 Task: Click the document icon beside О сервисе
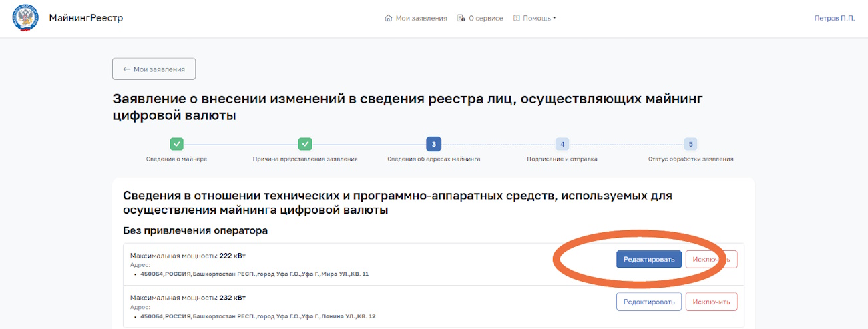(461, 18)
